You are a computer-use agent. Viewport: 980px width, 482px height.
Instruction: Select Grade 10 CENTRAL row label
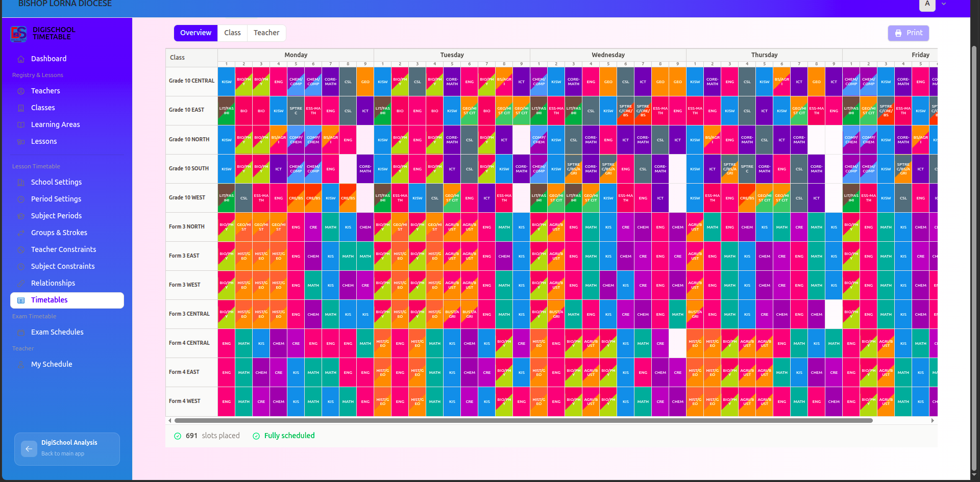[191, 81]
